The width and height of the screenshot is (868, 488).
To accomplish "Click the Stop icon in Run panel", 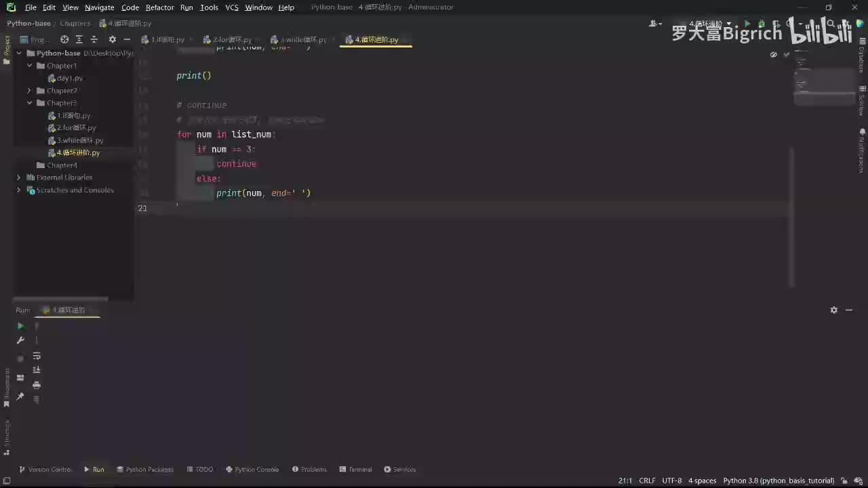I will (20, 359).
